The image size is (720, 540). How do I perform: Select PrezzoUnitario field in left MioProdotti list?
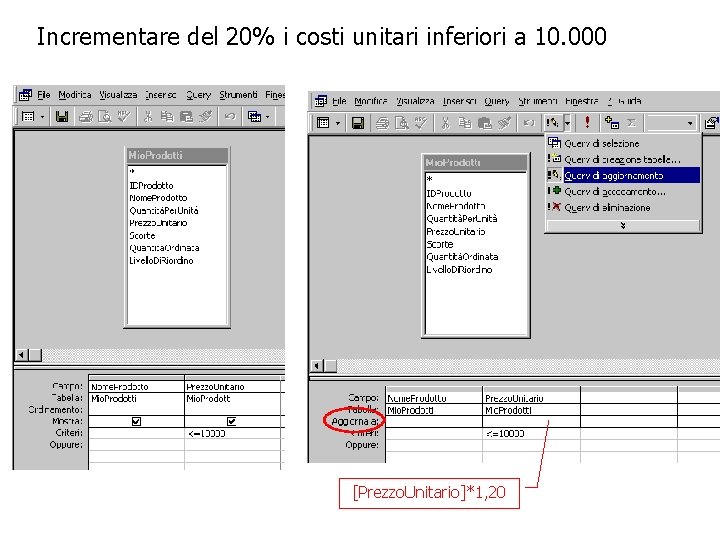158,223
